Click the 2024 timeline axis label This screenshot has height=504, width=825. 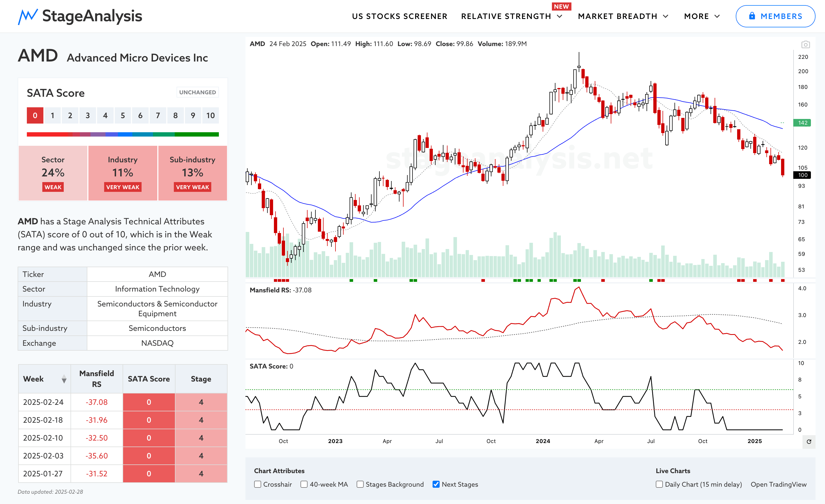click(x=543, y=441)
